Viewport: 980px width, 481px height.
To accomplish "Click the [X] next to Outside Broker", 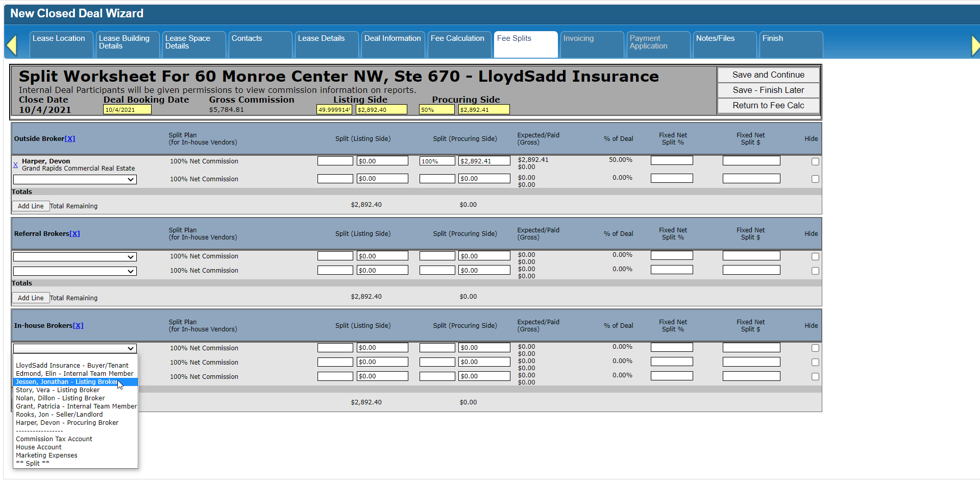I will point(70,139).
